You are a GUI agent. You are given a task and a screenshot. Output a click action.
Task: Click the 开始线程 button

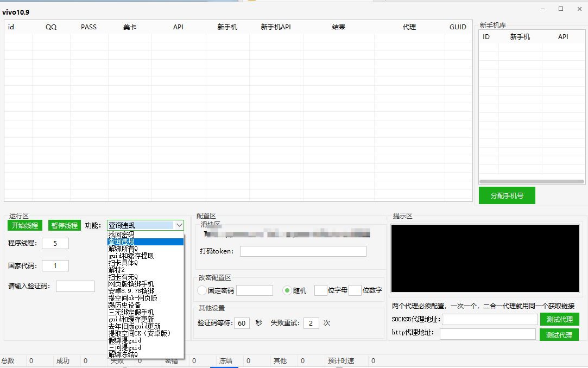coord(25,225)
